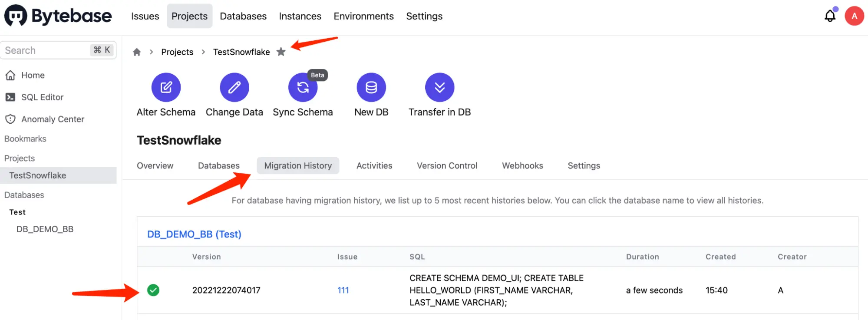Image resolution: width=868 pixels, height=320 pixels.
Task: Open the notifications bell
Action: coord(830,16)
